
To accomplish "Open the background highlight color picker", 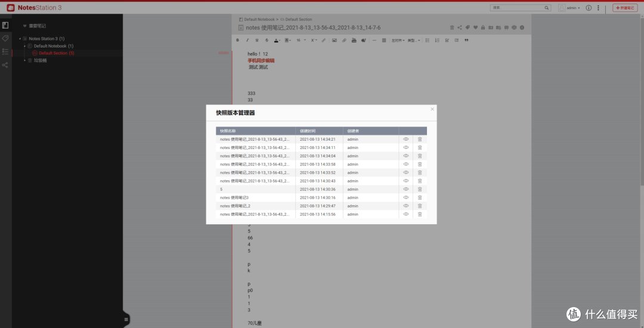I will click(x=288, y=40).
